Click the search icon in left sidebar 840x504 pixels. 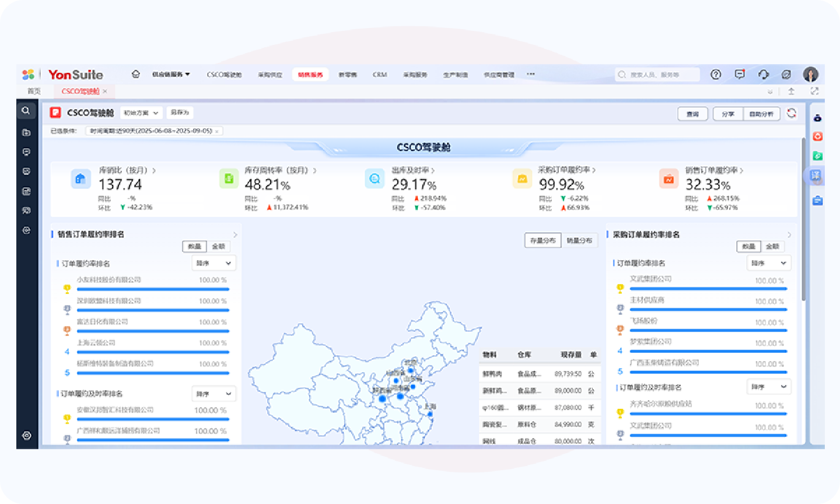26,110
